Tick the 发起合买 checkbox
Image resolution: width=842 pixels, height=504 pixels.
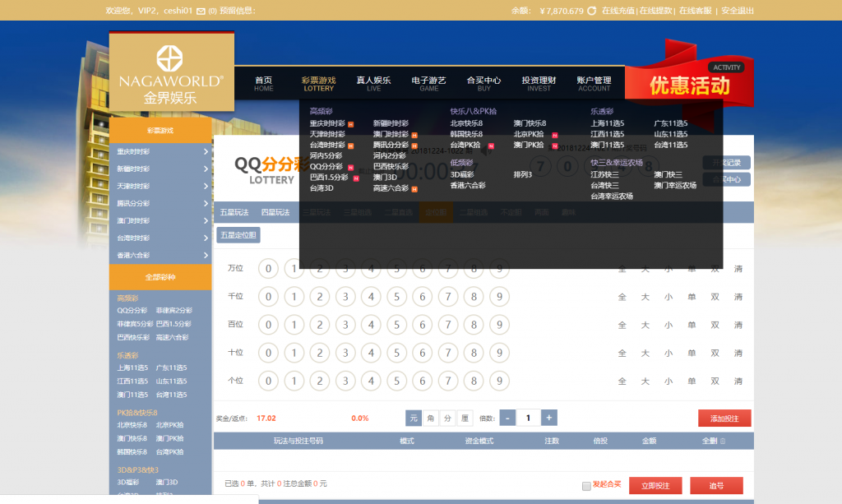coord(586,485)
